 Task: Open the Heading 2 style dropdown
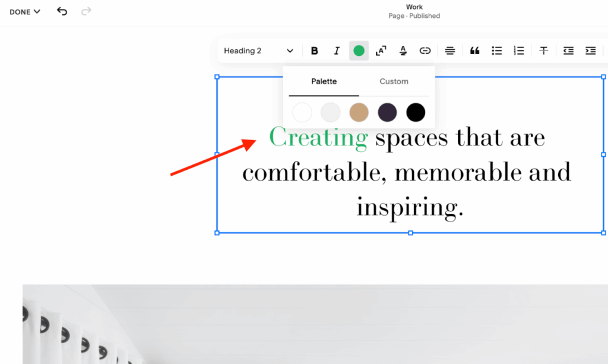click(259, 51)
